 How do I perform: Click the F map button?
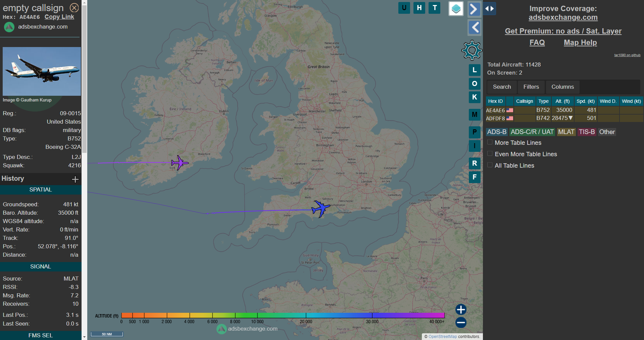(475, 177)
